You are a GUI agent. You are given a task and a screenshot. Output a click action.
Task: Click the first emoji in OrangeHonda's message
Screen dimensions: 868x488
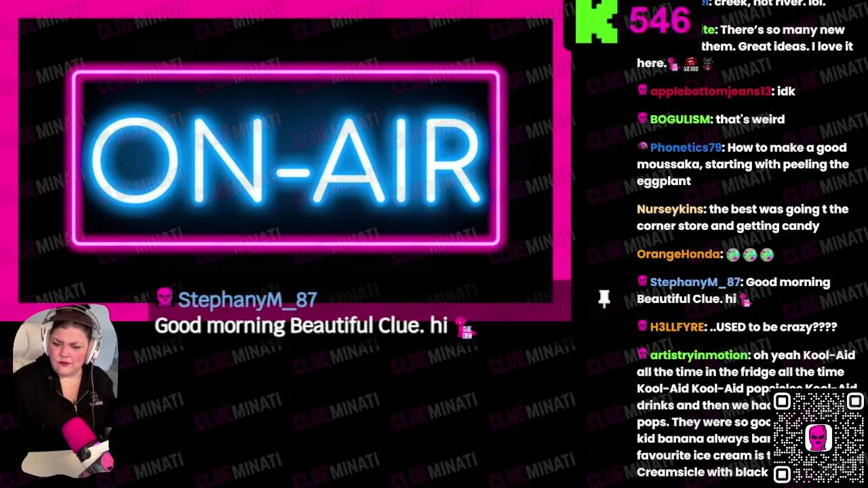point(732,255)
